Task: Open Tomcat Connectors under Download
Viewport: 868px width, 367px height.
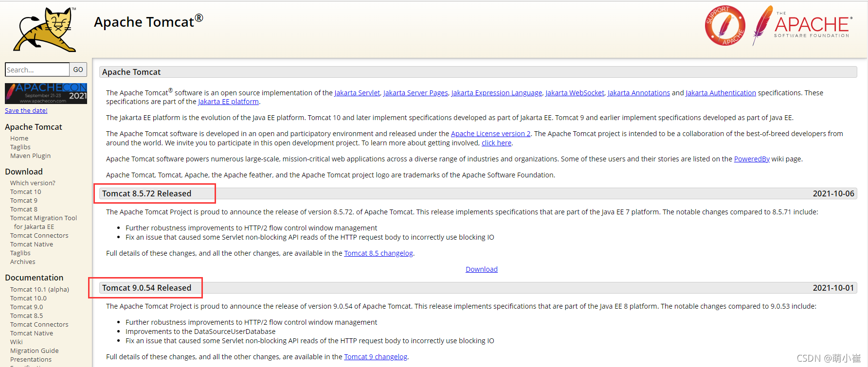Action: click(39, 236)
